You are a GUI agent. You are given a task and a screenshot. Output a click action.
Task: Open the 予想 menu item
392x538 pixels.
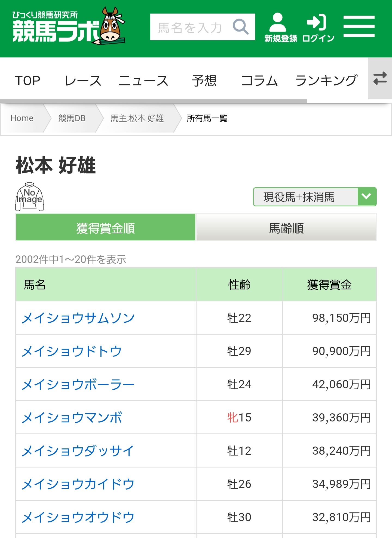[204, 81]
